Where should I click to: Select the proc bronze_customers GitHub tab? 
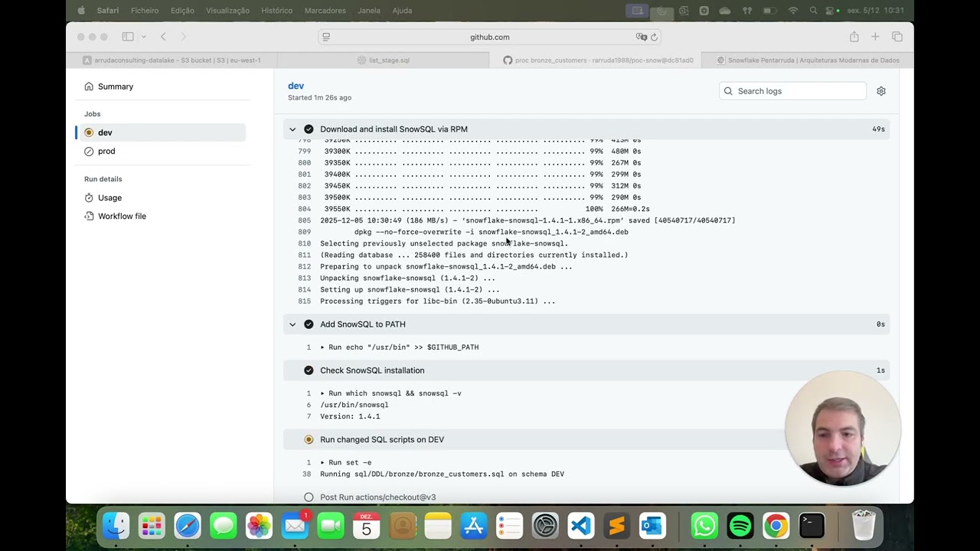595,60
